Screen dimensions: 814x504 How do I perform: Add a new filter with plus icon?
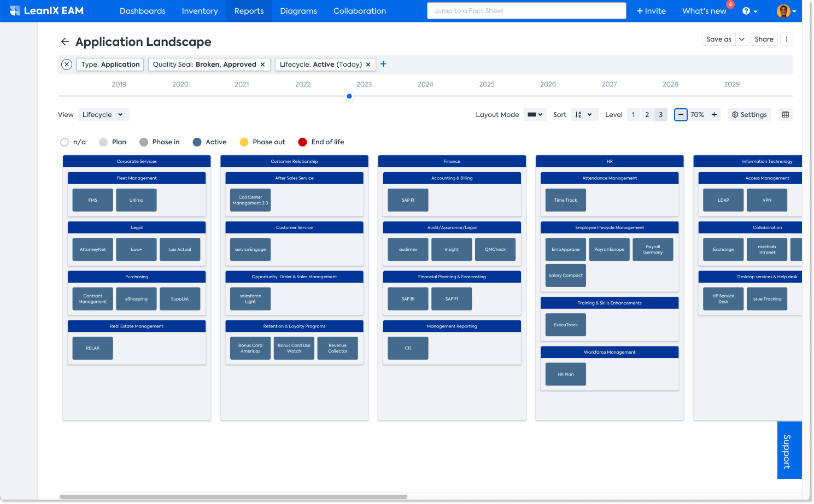pyautogui.click(x=384, y=64)
